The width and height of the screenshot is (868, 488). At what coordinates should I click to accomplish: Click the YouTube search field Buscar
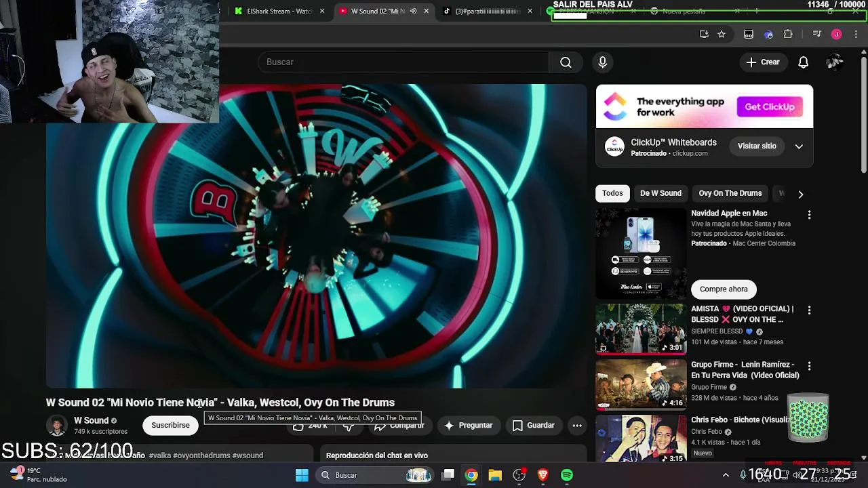pyautogui.click(x=403, y=62)
